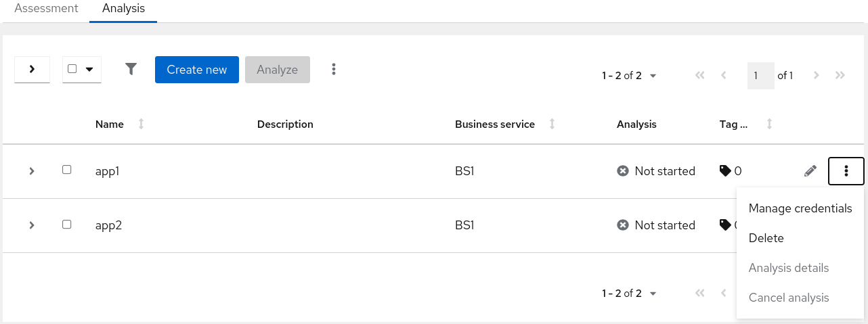Open the toolbar kebab menu beside Analyze
Image resolution: width=868 pixels, height=324 pixels.
tap(333, 69)
